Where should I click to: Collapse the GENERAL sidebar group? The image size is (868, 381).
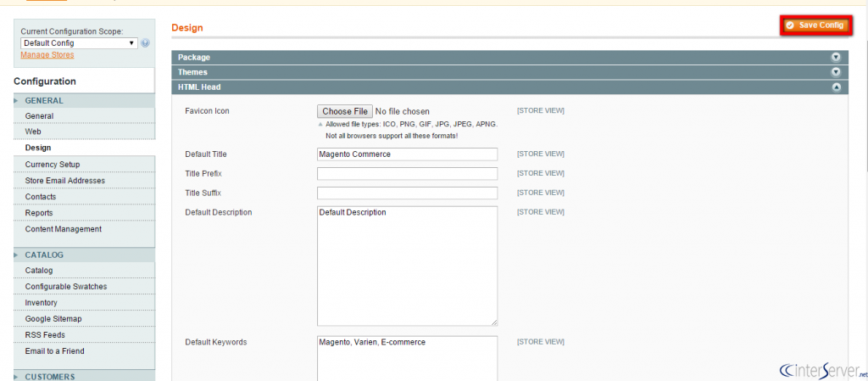point(84,101)
